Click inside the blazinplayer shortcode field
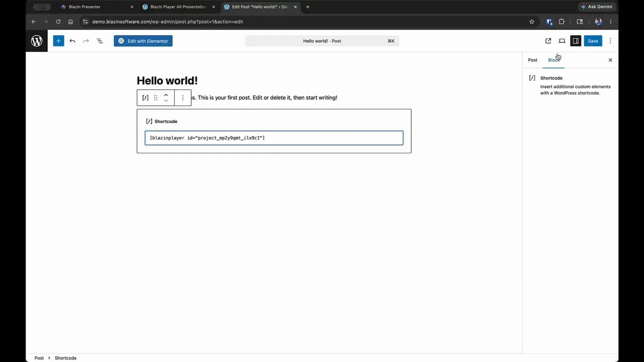This screenshot has height=362, width=644. tap(274, 138)
